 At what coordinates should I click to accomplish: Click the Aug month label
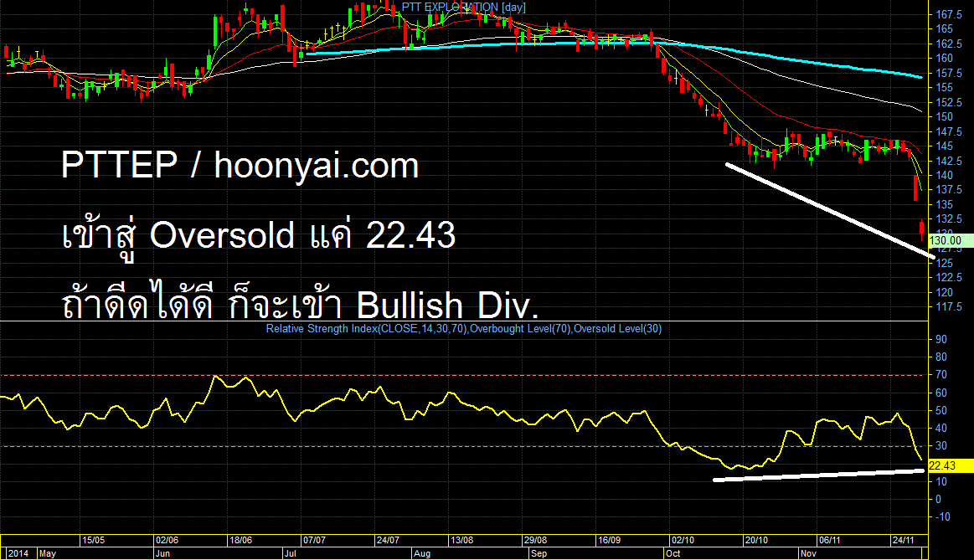click(x=422, y=553)
